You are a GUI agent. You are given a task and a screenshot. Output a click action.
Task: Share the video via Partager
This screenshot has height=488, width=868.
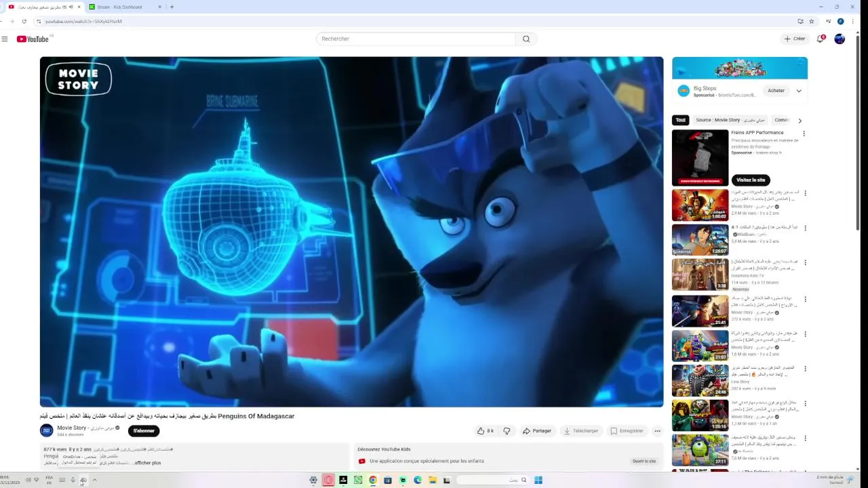click(x=537, y=430)
